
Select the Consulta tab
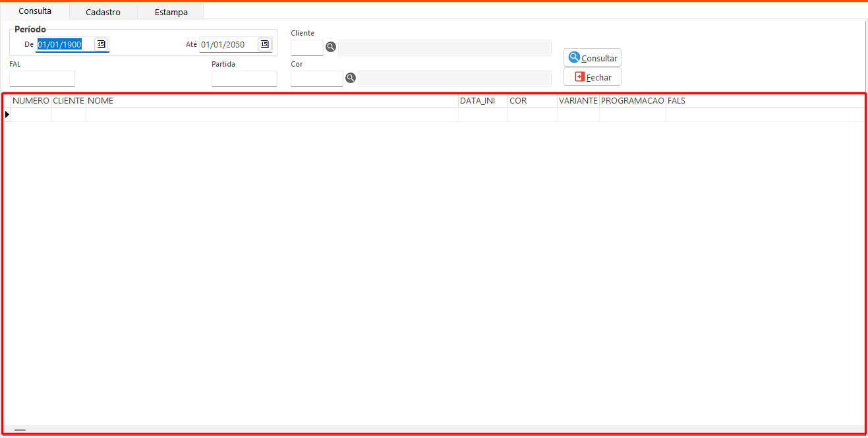(35, 11)
